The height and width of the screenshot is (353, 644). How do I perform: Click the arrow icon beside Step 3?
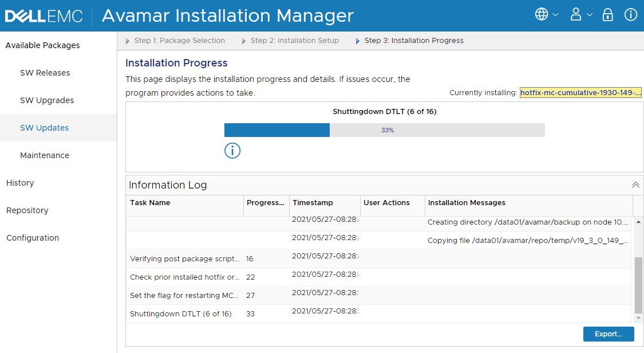tap(358, 40)
